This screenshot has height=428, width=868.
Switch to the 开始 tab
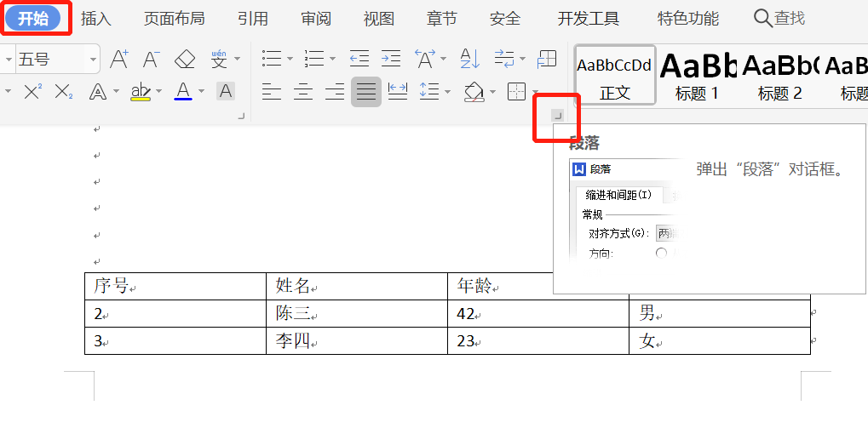point(33,19)
